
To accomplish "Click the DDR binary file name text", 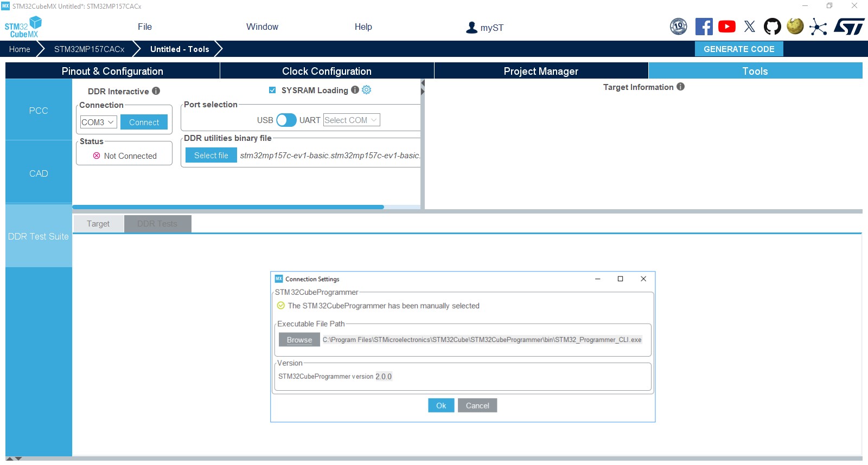I will [x=330, y=156].
